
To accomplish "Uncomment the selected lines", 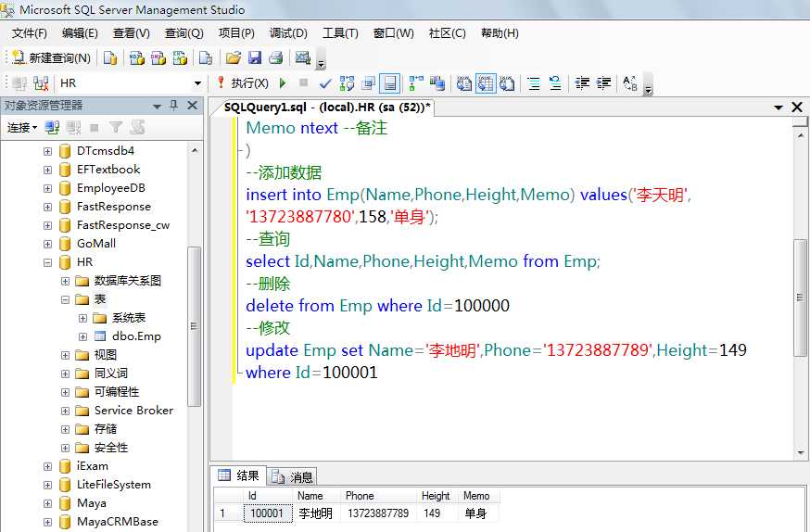I will pyautogui.click(x=555, y=83).
